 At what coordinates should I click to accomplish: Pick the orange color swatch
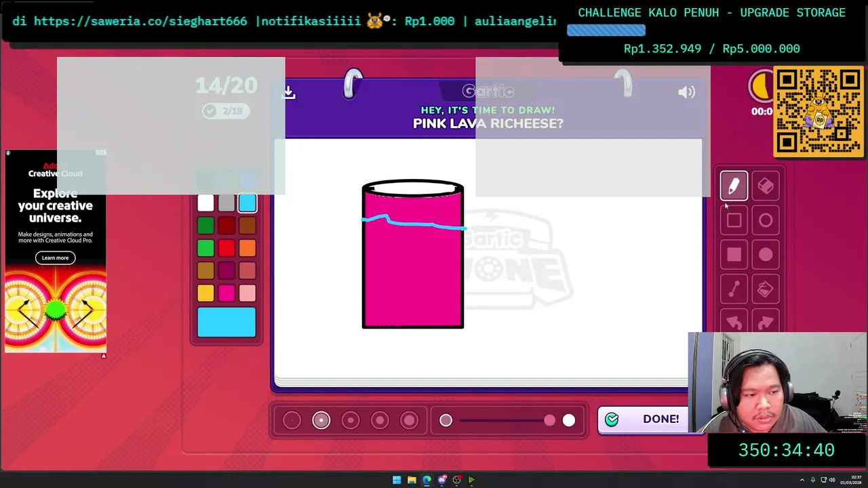pyautogui.click(x=248, y=248)
